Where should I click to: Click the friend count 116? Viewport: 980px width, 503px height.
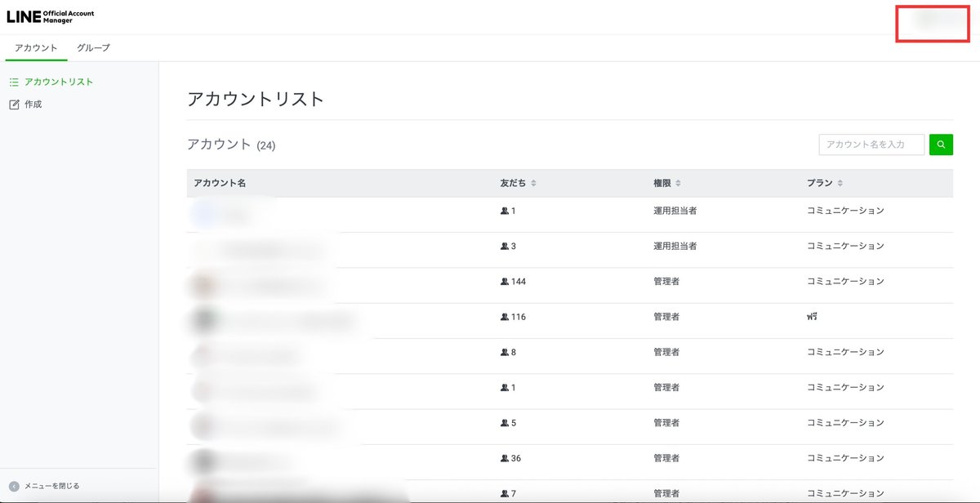519,317
